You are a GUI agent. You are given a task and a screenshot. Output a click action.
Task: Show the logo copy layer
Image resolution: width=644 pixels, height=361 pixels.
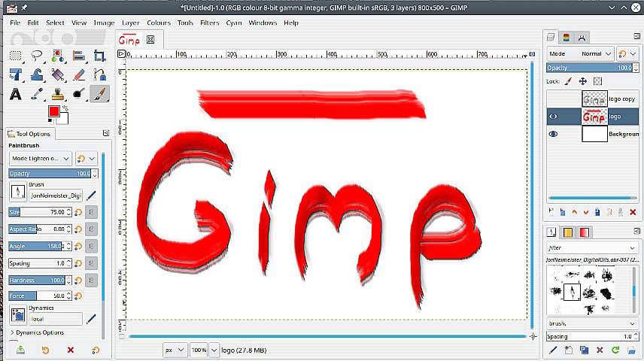tap(553, 99)
